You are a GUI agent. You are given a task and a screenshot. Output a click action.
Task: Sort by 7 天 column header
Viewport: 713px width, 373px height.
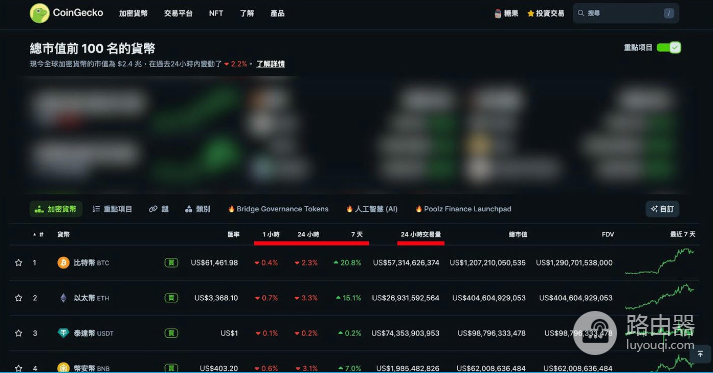point(357,235)
